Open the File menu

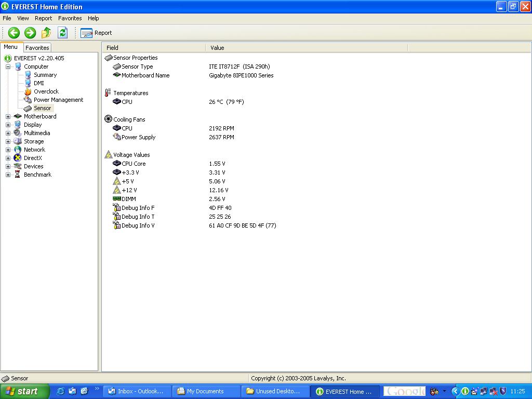7,18
